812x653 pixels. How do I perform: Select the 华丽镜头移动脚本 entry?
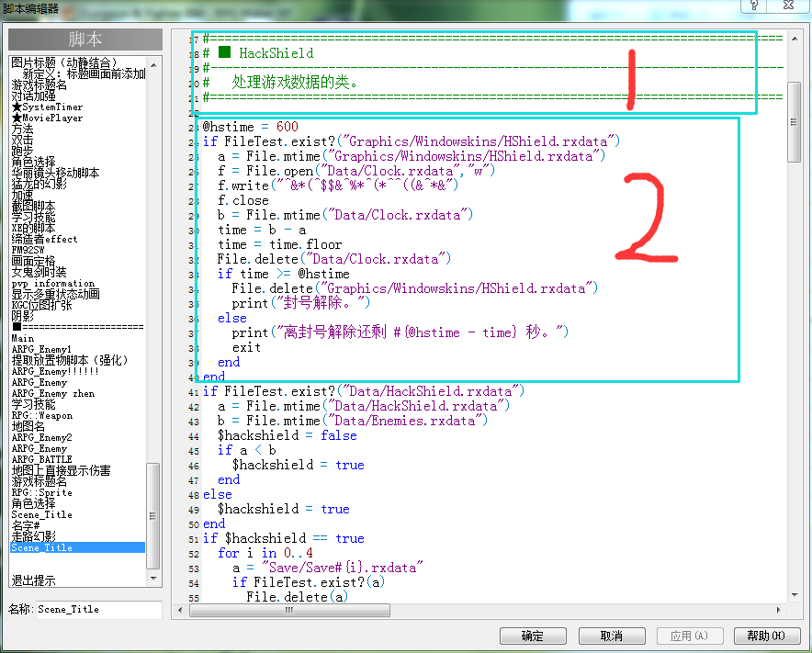(55, 173)
